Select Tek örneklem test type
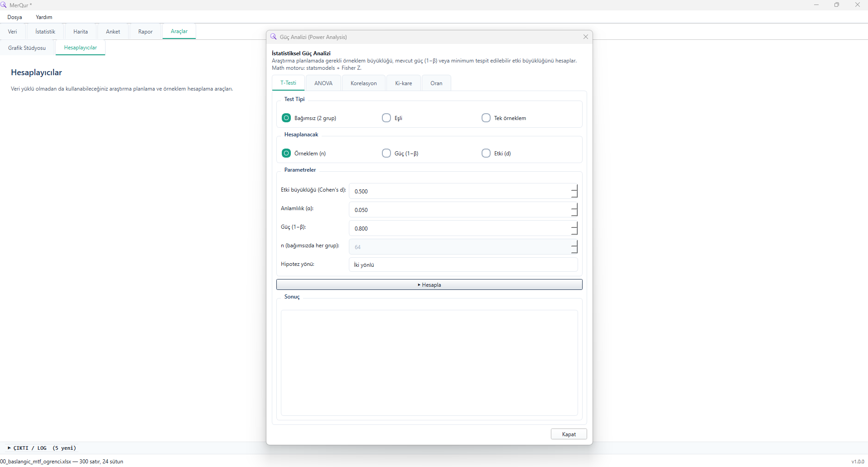The image size is (868, 467). point(503,118)
